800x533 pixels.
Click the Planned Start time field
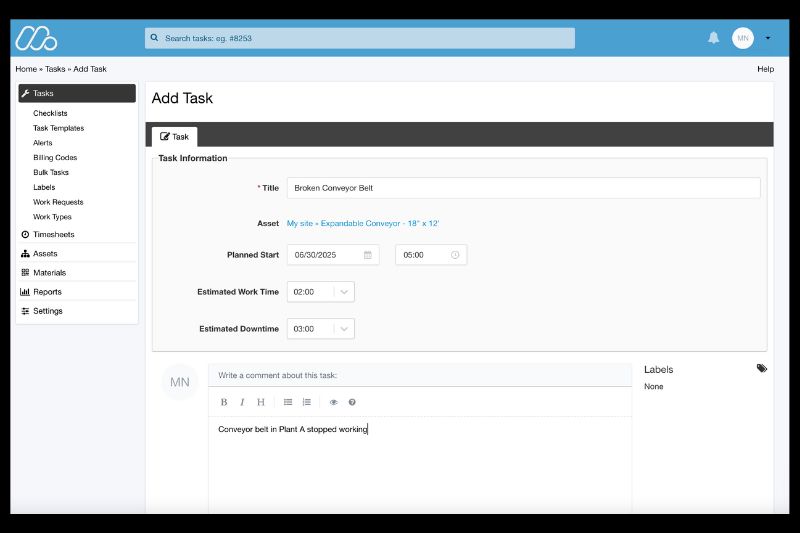point(430,255)
